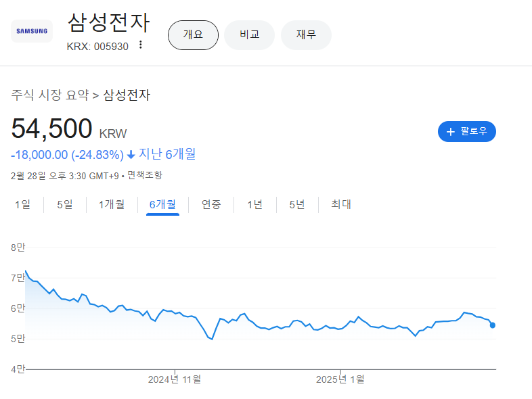Click the 2024년 11월 axis label
The height and width of the screenshot is (399, 532).
[x=175, y=379]
